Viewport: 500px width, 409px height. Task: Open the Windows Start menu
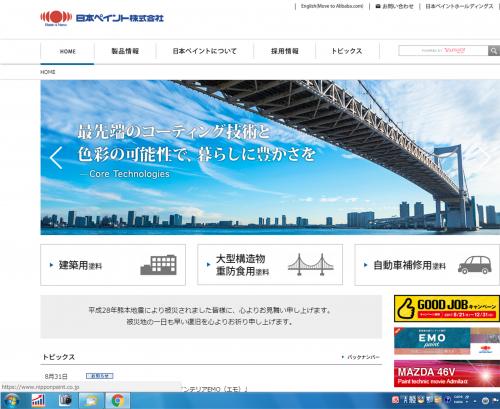pos(13,400)
